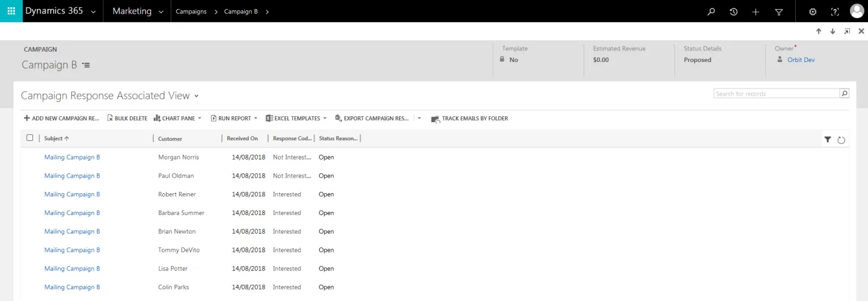Pop out the record window icon
Image resolution: width=868 pixels, height=301 pixels.
click(847, 31)
